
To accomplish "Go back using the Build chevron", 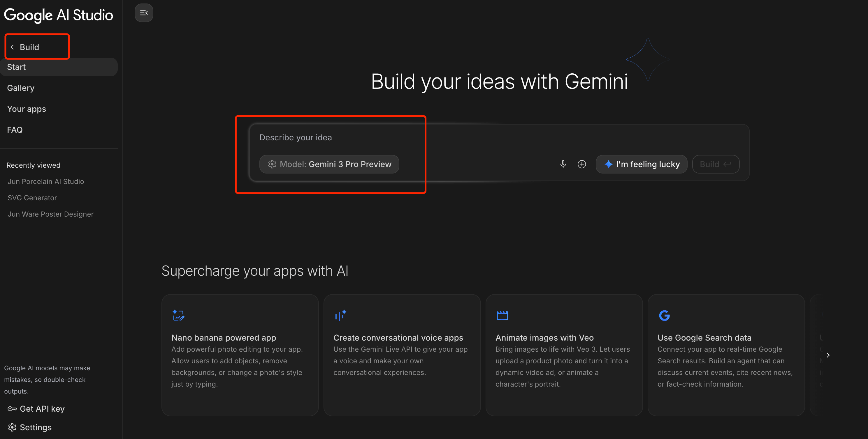I will click(12, 47).
